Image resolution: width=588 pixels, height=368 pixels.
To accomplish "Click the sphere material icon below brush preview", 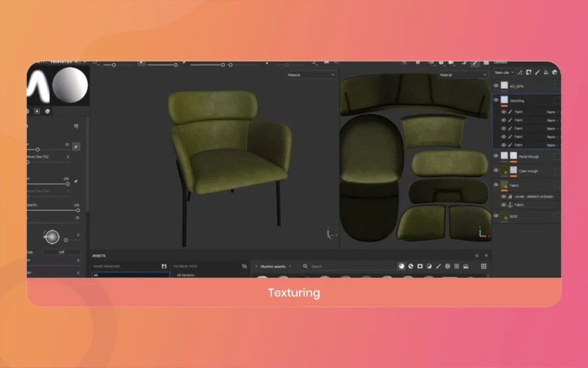I will click(x=48, y=111).
